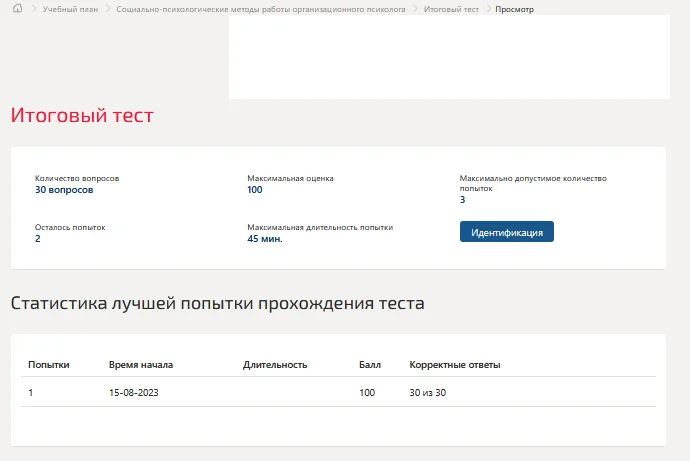Select maximum attempts value 3
Viewport: 690px width, 461px height.
coord(462,200)
